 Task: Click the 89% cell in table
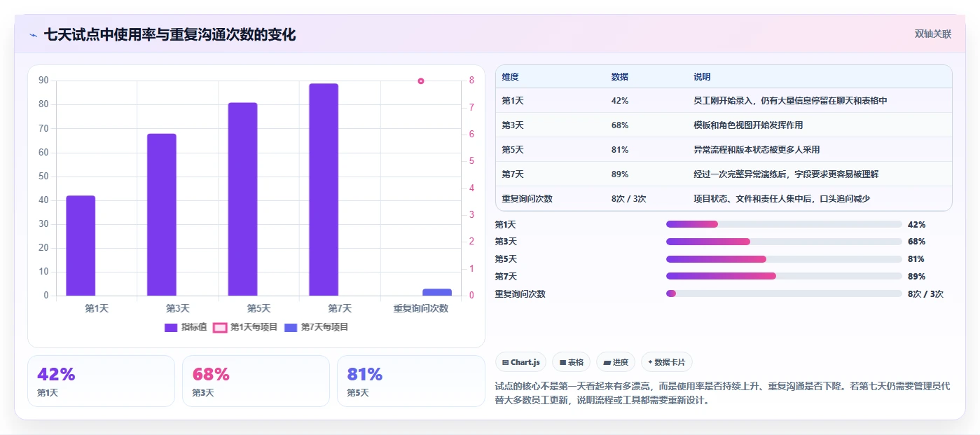619,174
